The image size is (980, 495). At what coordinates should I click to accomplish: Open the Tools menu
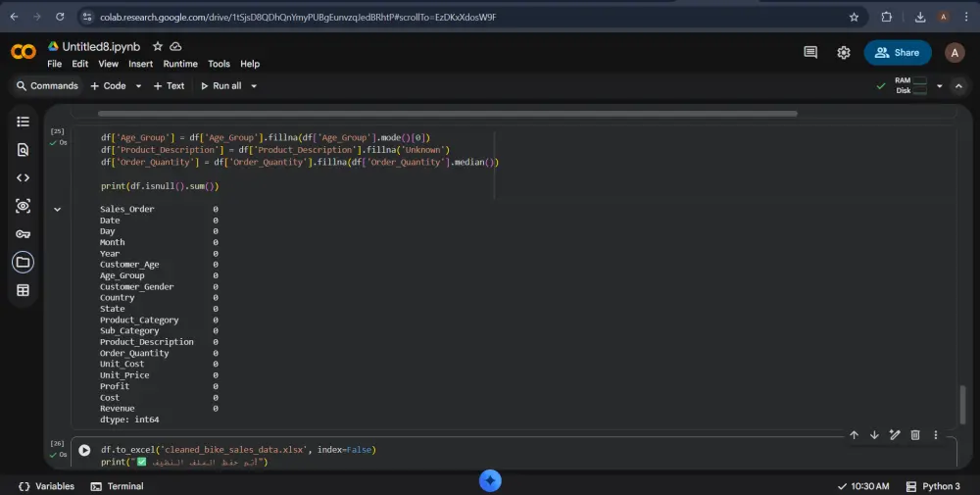(219, 64)
